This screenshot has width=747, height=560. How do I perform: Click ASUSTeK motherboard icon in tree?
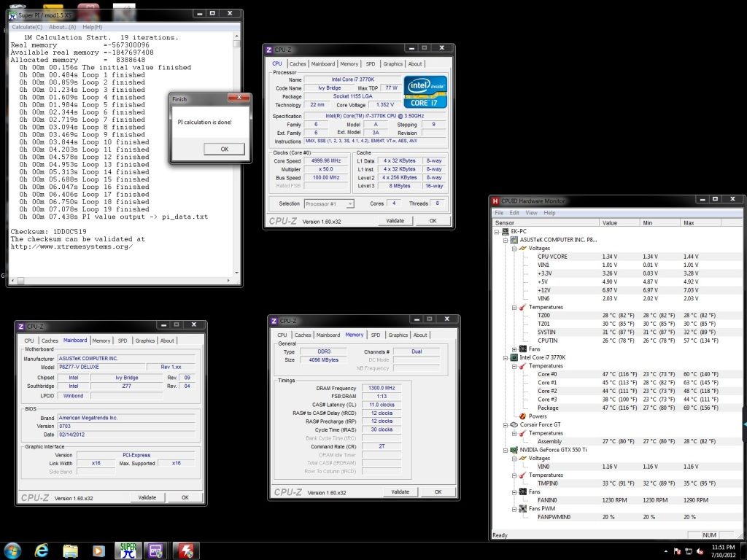click(x=514, y=240)
